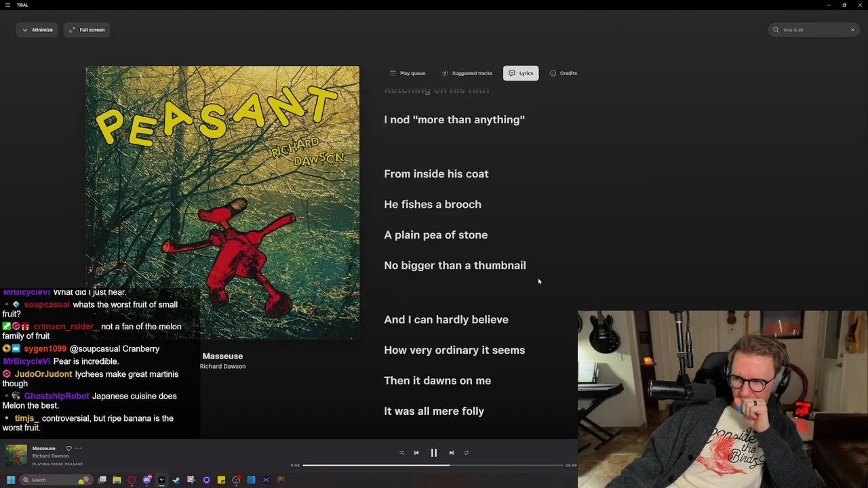The image size is (868, 488).
Task: Jump to lyric 'And I can hardly believe'
Action: (x=446, y=320)
